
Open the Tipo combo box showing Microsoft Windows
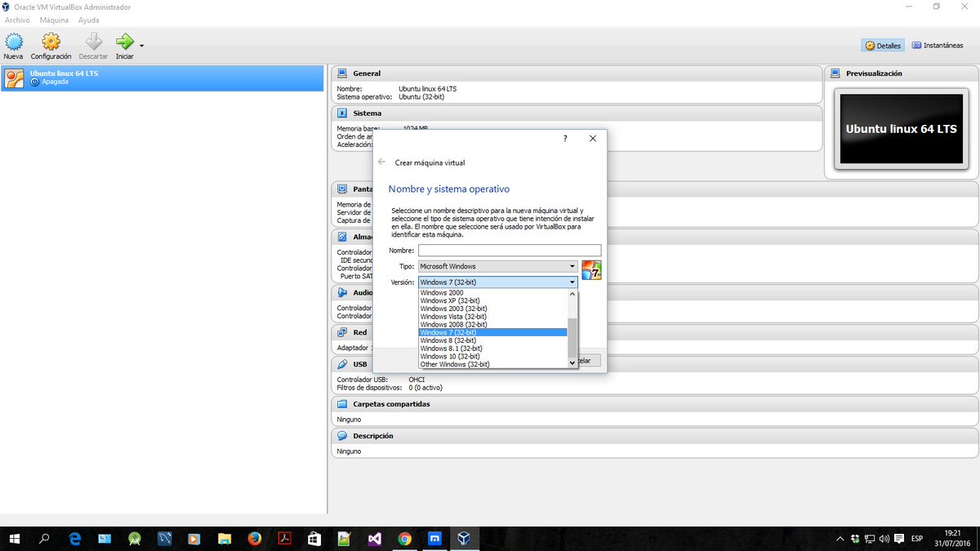[x=497, y=266]
